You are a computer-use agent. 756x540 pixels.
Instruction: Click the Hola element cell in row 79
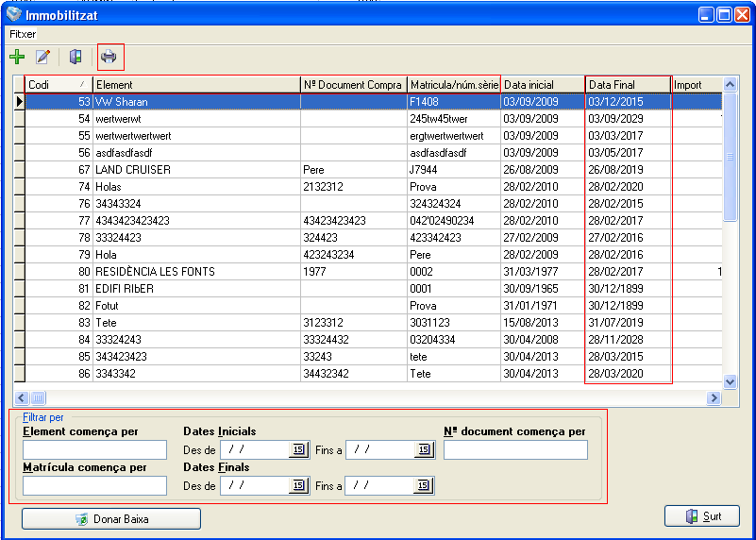click(196, 255)
